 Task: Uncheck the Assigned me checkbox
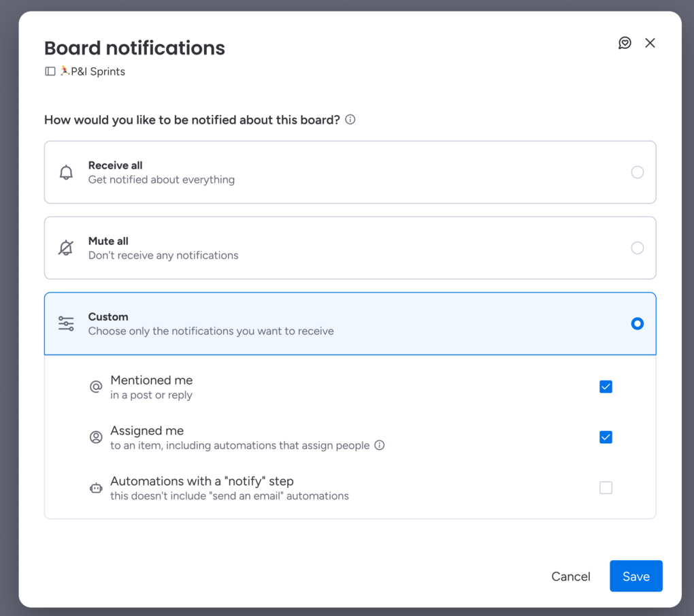coord(606,437)
